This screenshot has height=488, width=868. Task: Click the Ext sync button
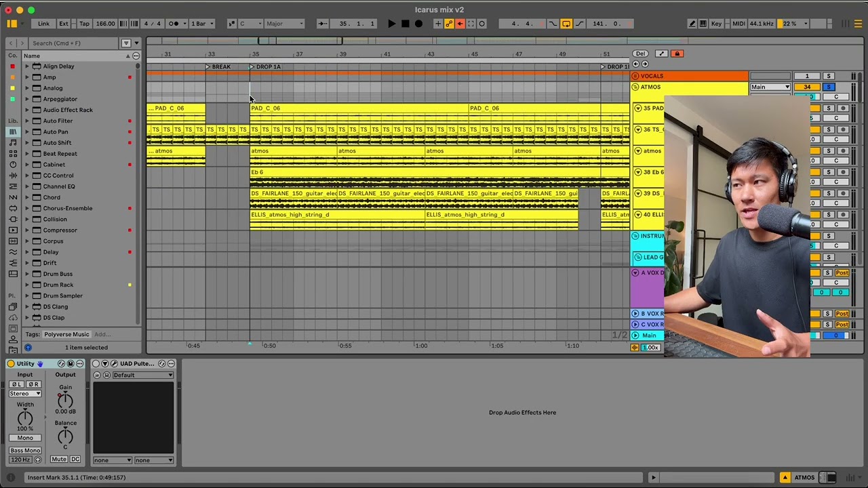(x=64, y=24)
